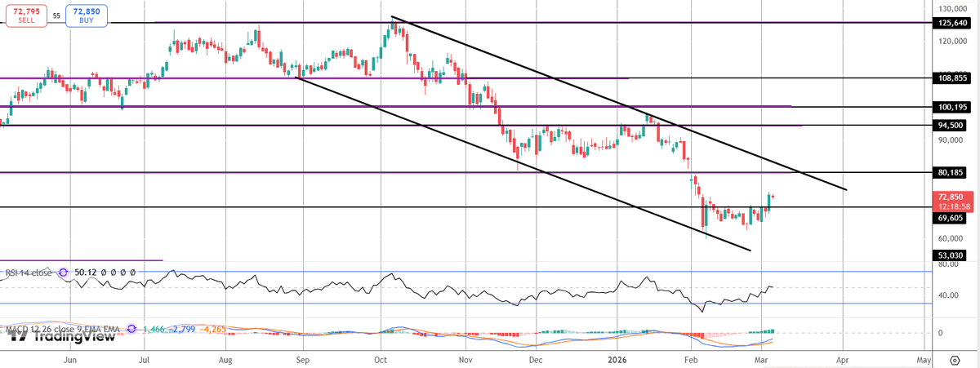The width and height of the screenshot is (980, 368).
Task: Click the 80,185 price label
Action: 948,173
